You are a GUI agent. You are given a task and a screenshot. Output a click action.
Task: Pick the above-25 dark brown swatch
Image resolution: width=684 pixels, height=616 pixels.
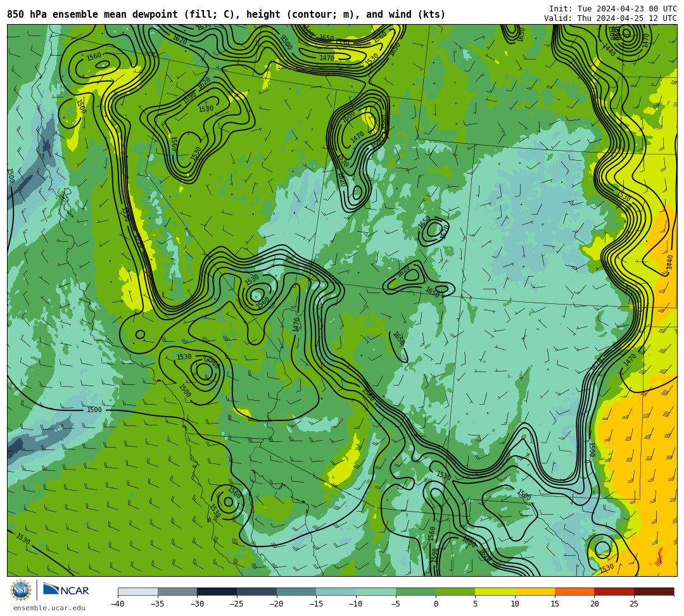click(654, 591)
